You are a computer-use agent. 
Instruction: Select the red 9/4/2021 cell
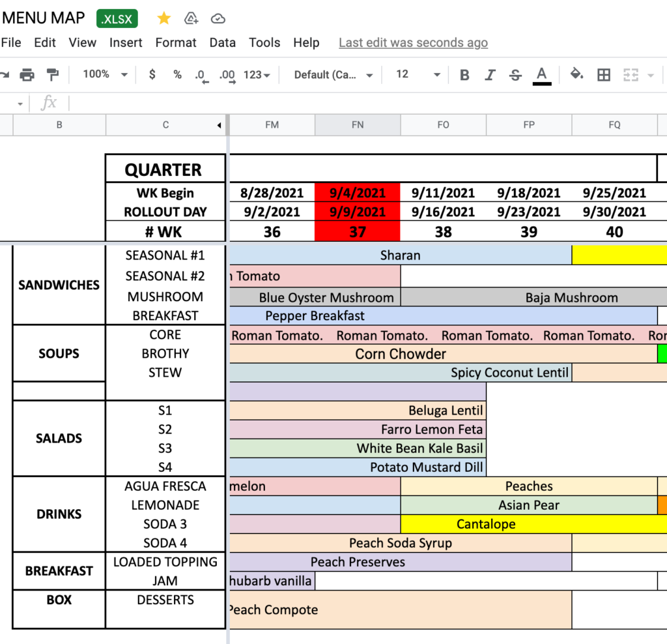pos(358,193)
